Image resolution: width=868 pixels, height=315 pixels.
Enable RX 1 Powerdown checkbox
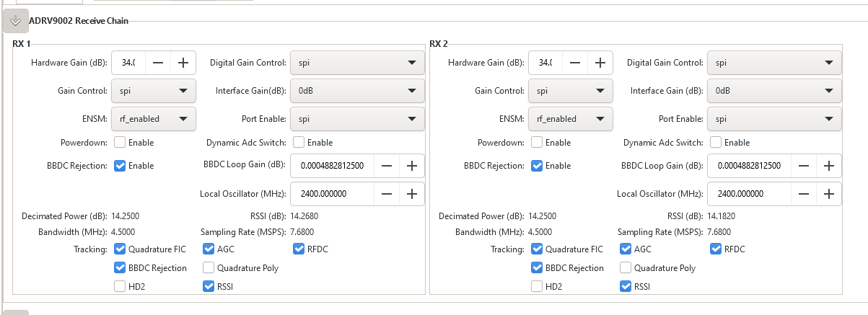(x=120, y=143)
